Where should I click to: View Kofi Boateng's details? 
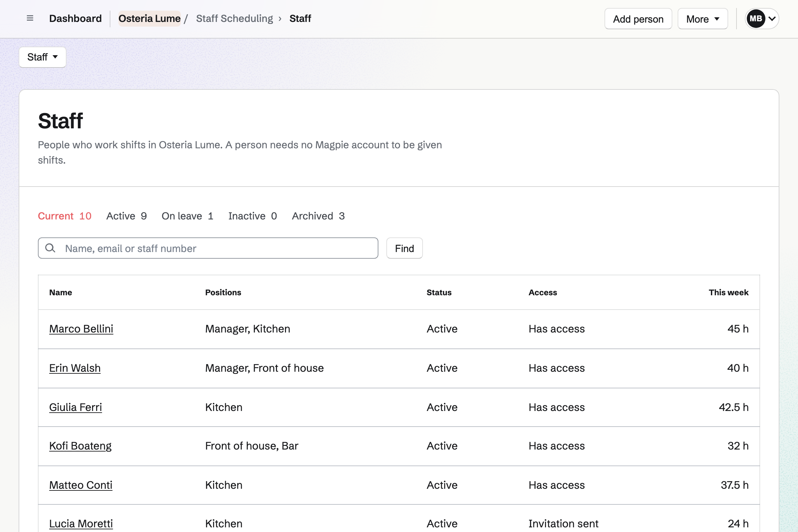(80, 446)
